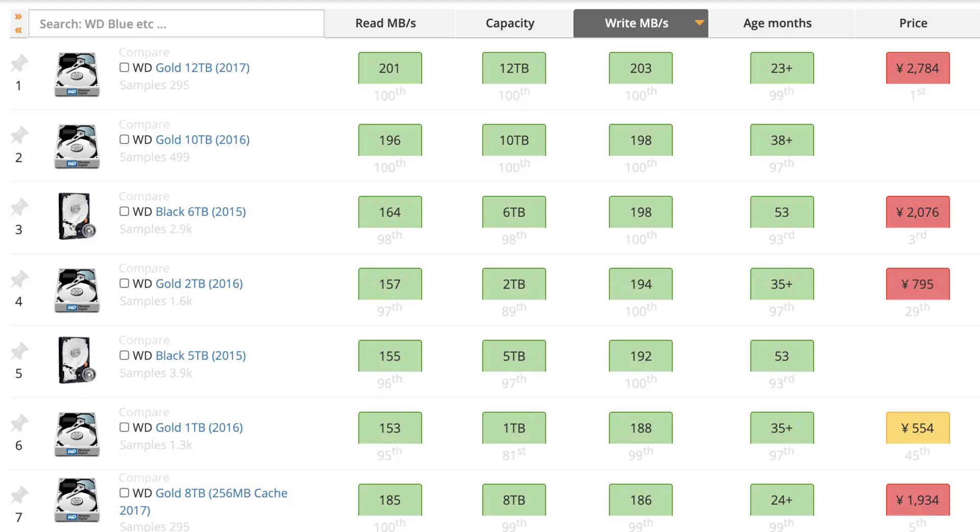Viewport: 980px width, 532px height.
Task: Open the ¥ 2,784 price button
Action: 917,68
